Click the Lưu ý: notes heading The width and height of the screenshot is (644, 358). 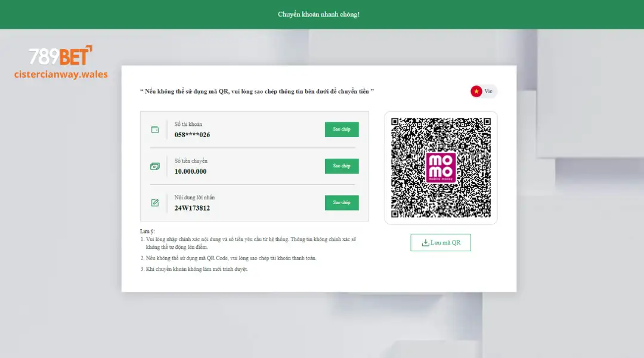pyautogui.click(x=147, y=231)
